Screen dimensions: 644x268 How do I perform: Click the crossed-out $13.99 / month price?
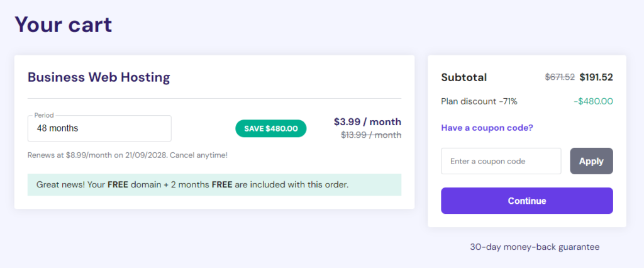pyautogui.click(x=370, y=134)
